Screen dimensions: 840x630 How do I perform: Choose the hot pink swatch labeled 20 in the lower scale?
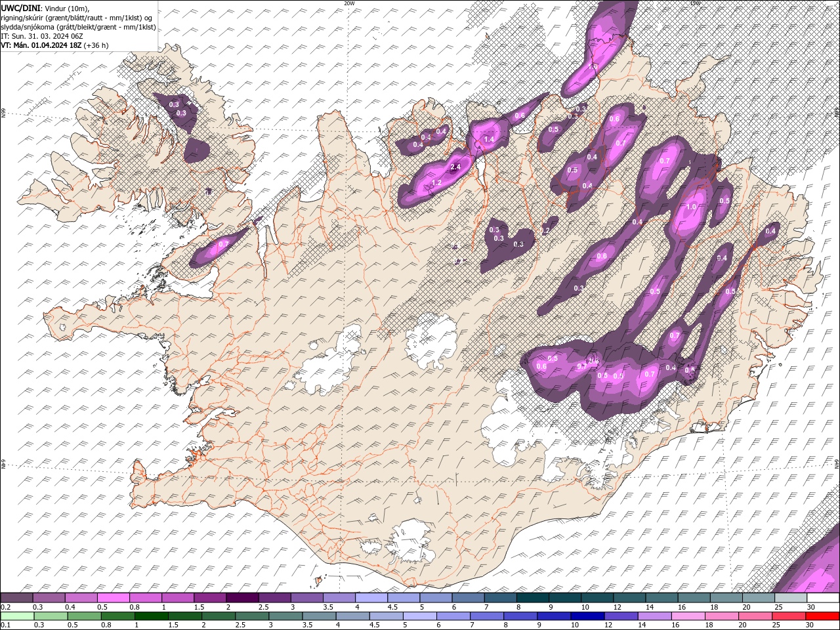[x=755, y=616]
